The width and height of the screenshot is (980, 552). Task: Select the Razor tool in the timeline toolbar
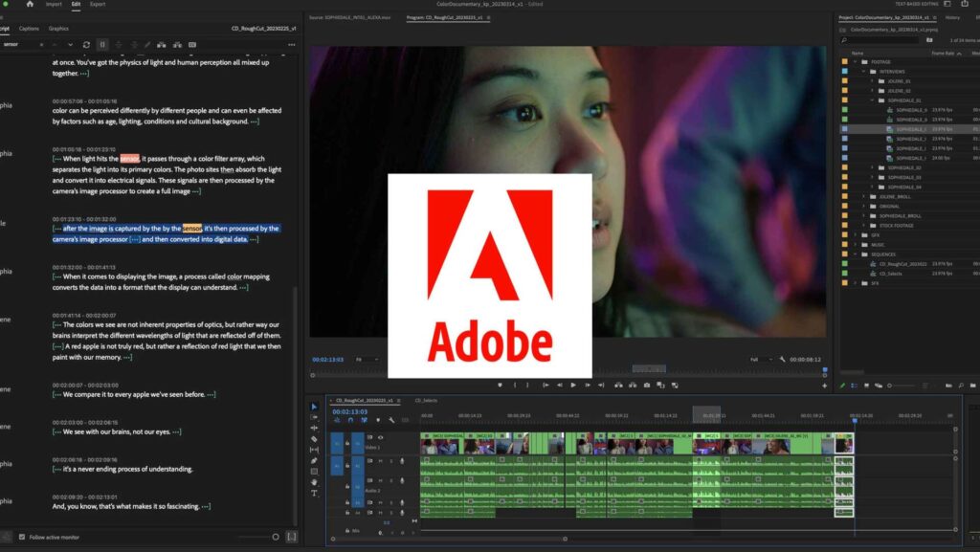tap(316, 440)
